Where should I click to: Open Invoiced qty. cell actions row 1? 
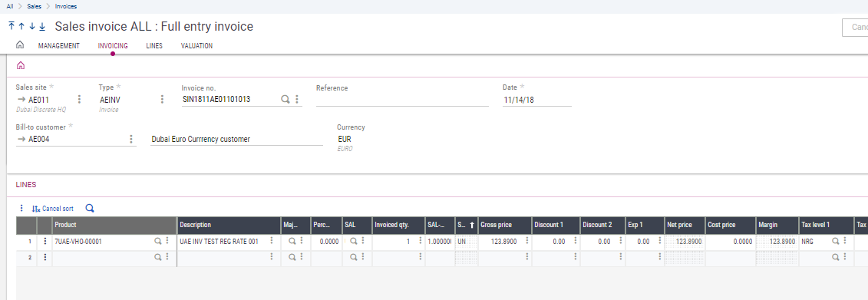420,241
